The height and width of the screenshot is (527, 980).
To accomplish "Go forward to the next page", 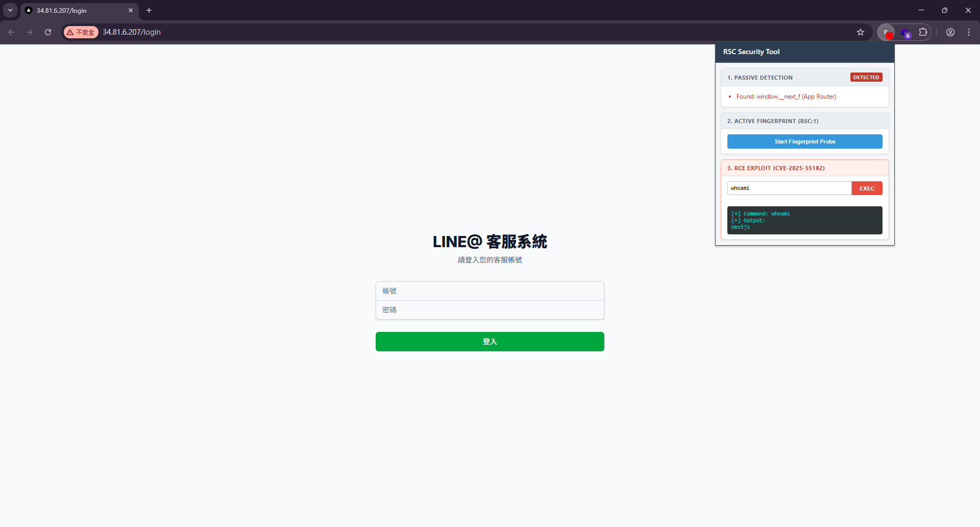I will [30, 32].
